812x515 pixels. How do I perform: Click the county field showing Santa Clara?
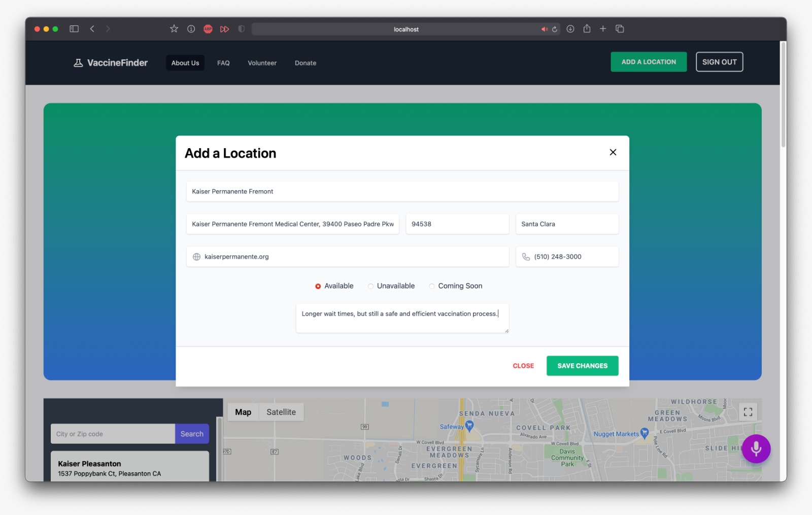[567, 224]
